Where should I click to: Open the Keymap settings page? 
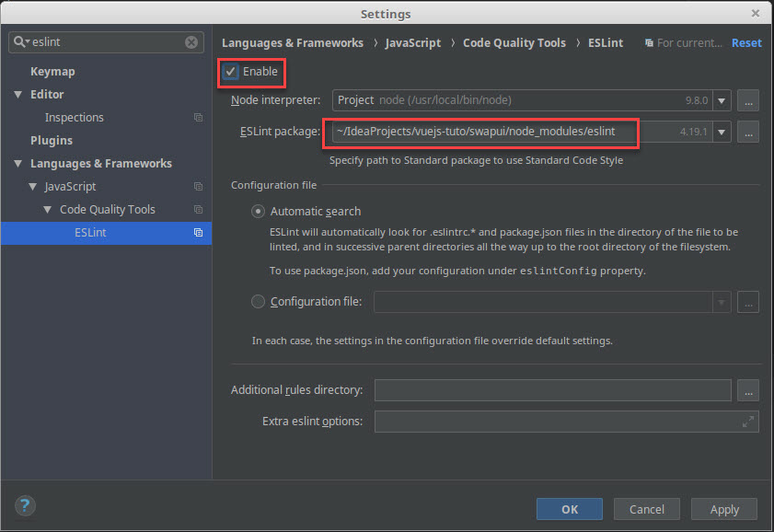click(x=52, y=72)
